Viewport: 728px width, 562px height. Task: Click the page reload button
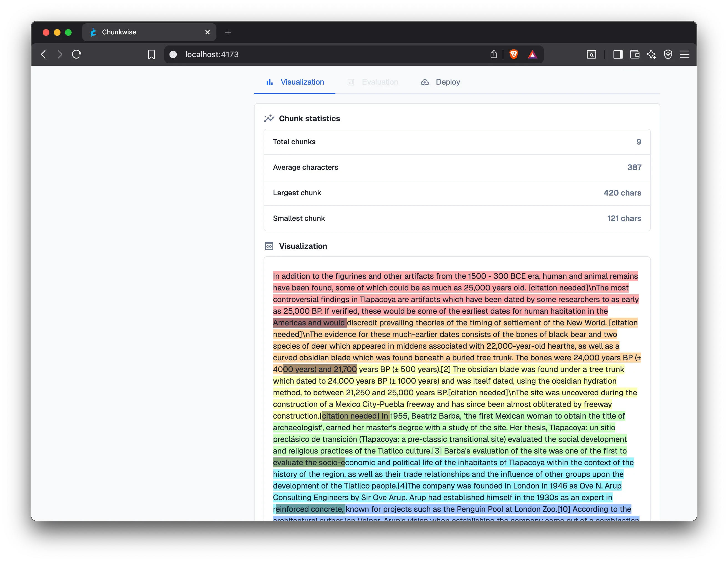coord(76,54)
